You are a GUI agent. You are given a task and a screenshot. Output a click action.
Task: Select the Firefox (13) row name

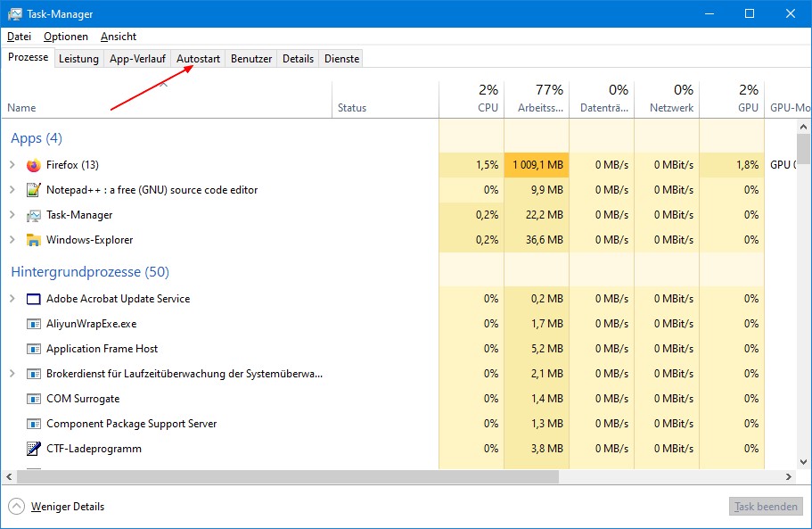click(72, 165)
